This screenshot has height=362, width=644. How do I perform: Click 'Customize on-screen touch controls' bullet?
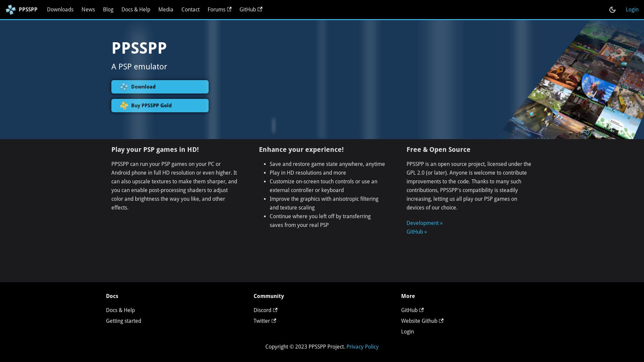(323, 186)
